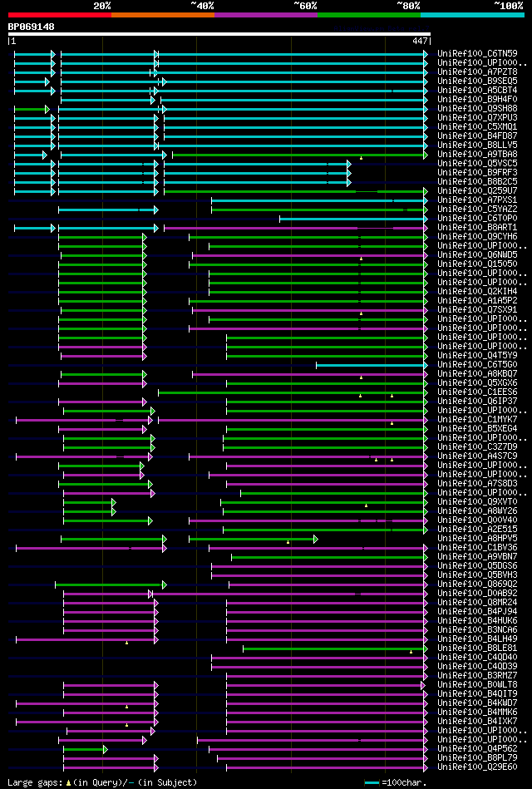Select the UniRef100_Q869Q2 label
The height and width of the screenshot is (789, 532).
(477, 584)
